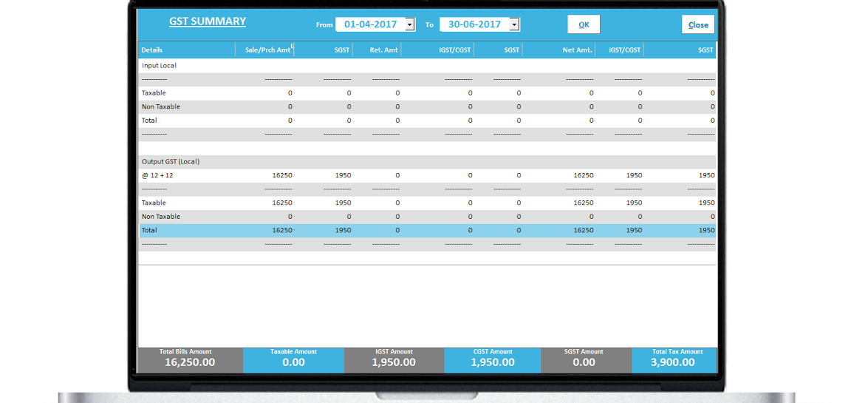Open the From date dropdown arrow
Viewport: 868px width, 403px height.
(410, 24)
